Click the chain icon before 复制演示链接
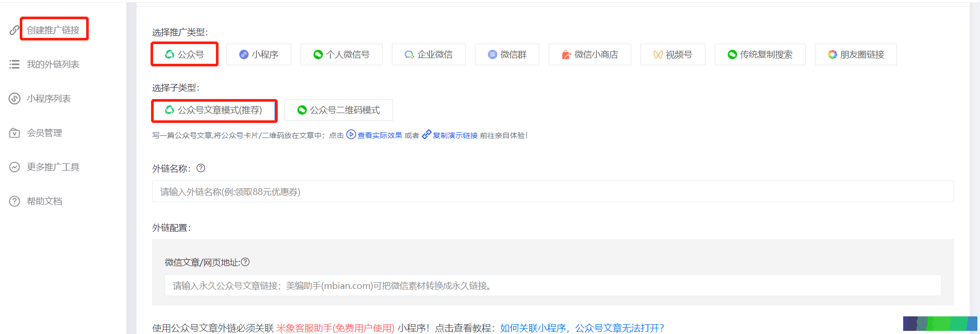Viewport: 980px width, 334px height. 427,135
